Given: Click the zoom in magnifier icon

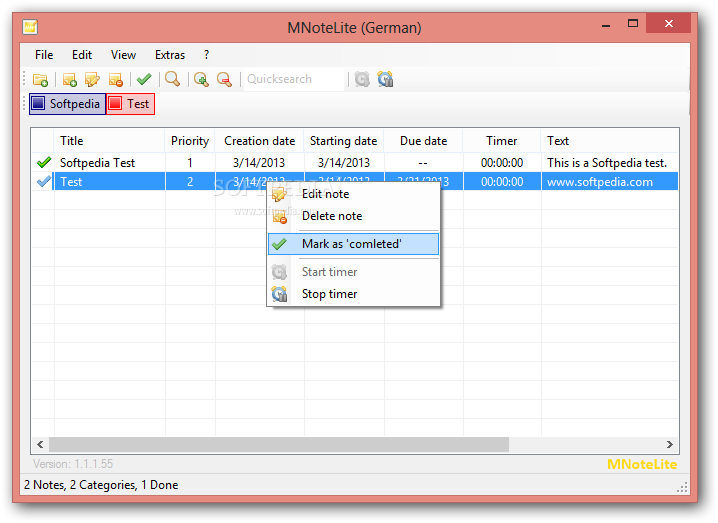Looking at the screenshot, I should click(201, 80).
